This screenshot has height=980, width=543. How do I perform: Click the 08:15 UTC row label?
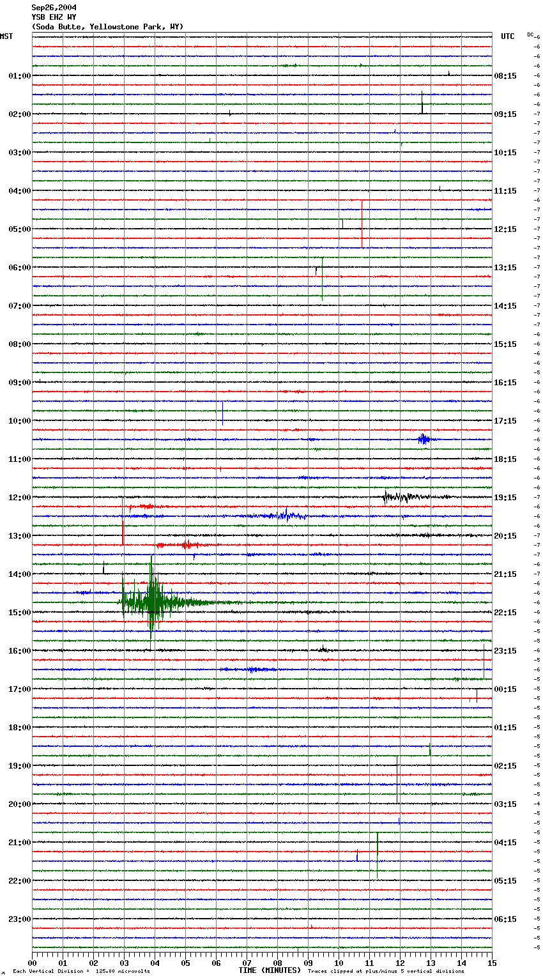pyautogui.click(x=505, y=76)
